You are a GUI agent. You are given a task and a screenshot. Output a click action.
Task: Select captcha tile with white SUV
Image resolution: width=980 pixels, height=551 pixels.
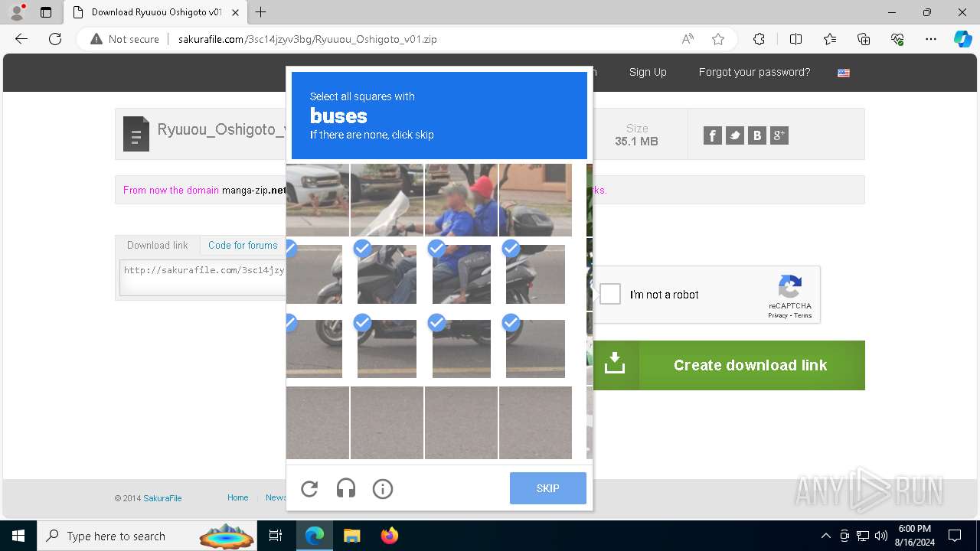318,200
